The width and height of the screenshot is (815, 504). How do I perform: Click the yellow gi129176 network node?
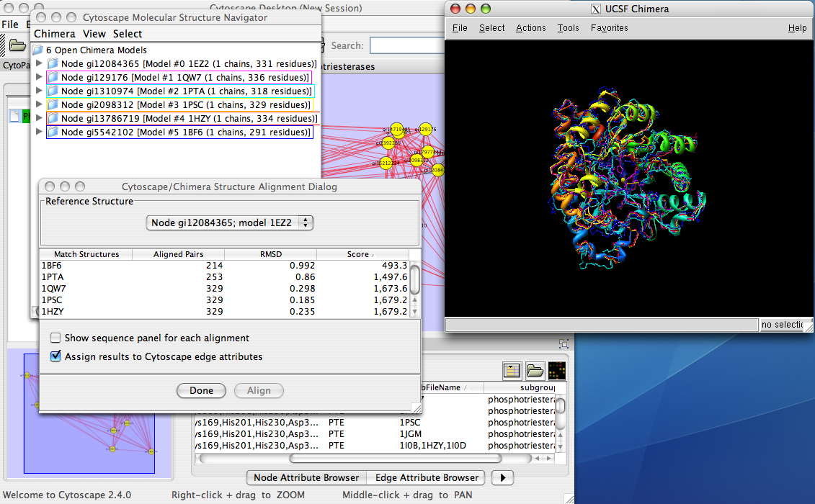(x=426, y=129)
